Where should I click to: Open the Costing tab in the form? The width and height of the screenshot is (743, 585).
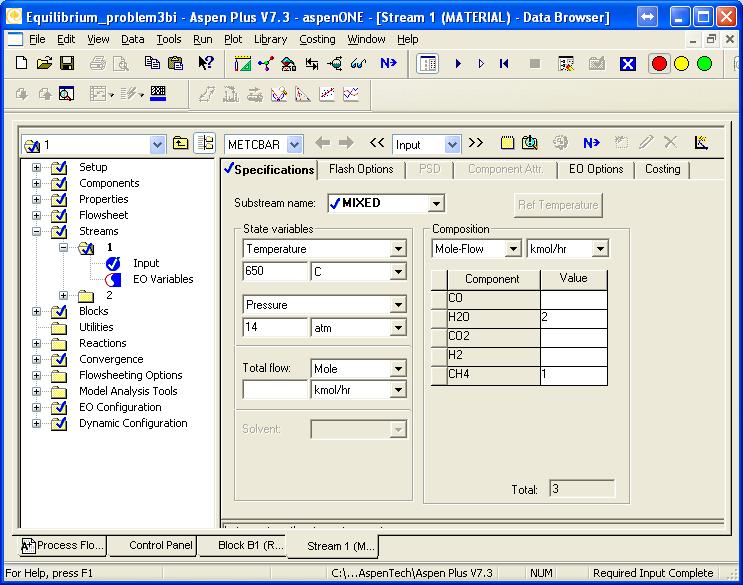(x=662, y=169)
